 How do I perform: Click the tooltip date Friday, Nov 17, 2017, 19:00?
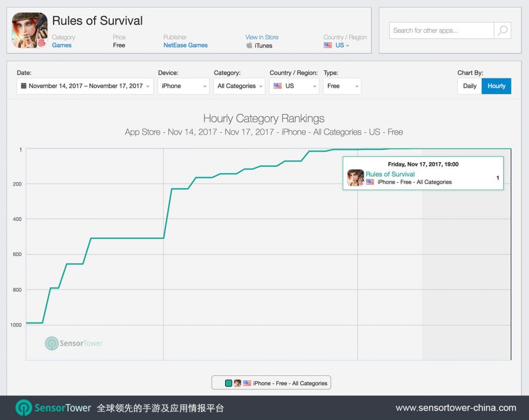click(x=423, y=164)
